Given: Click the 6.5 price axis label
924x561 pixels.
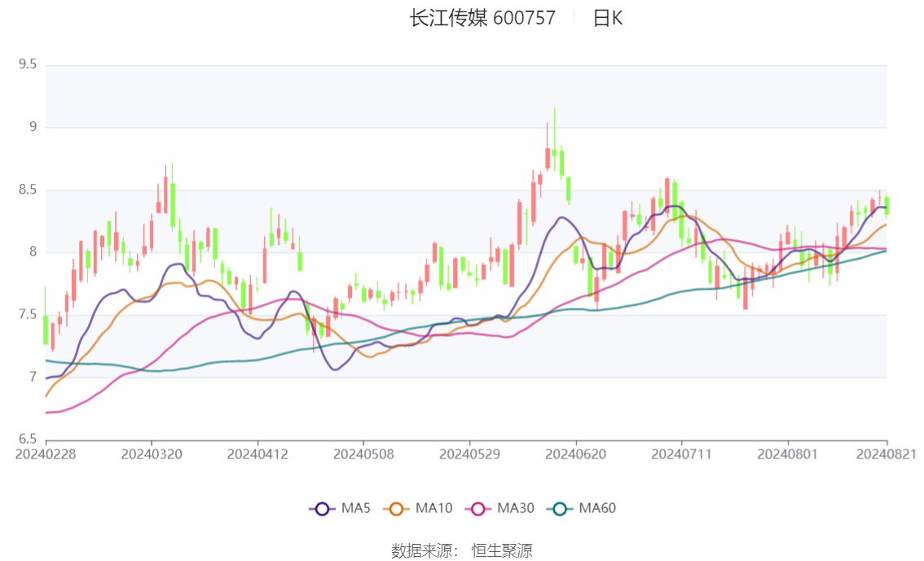Looking at the screenshot, I should pyautogui.click(x=28, y=439).
